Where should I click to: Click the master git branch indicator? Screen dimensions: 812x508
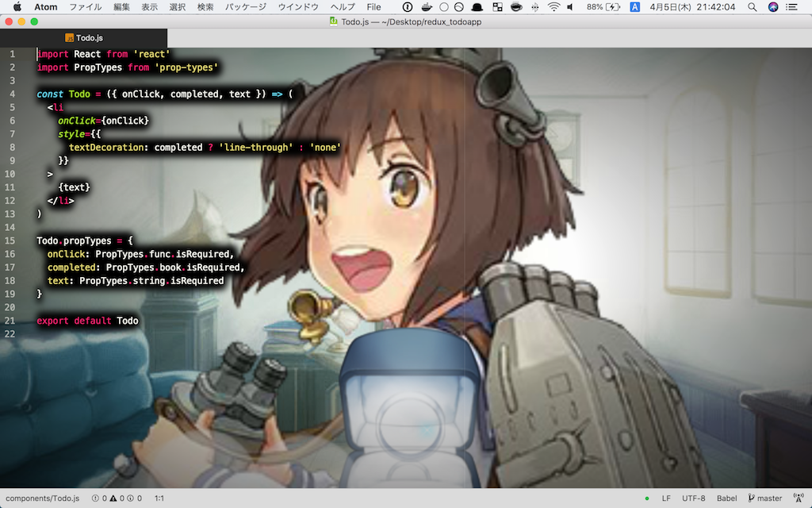(765, 498)
